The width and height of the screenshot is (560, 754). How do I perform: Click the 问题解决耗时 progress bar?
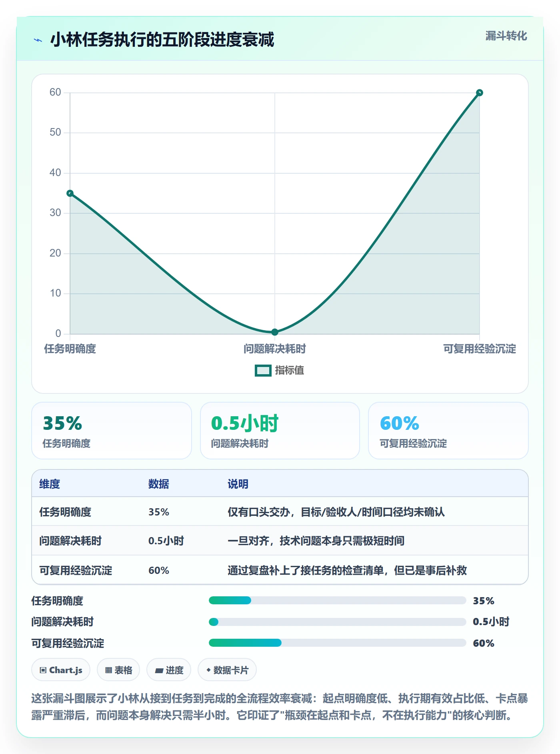338,622
